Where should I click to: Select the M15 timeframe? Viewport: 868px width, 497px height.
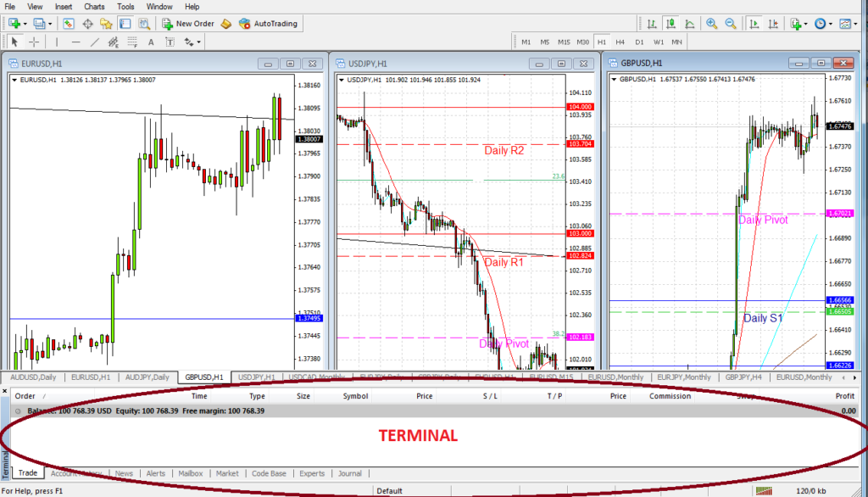pyautogui.click(x=564, y=42)
